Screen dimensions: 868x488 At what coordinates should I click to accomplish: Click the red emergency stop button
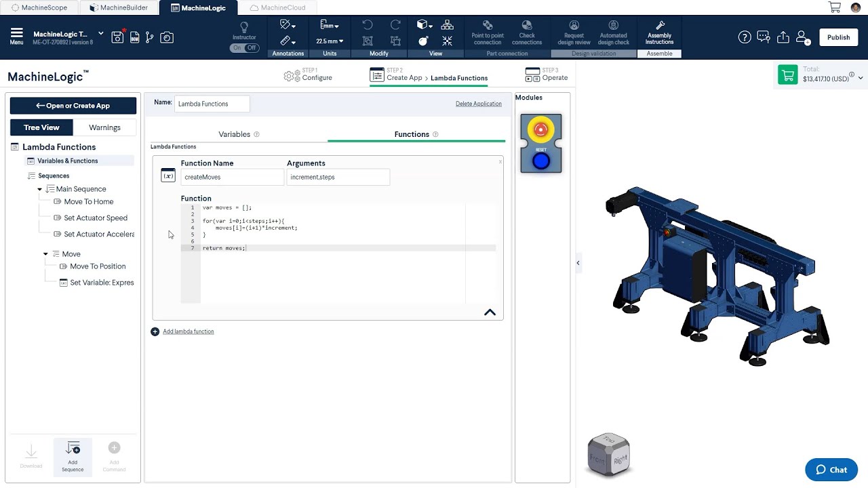(x=540, y=129)
